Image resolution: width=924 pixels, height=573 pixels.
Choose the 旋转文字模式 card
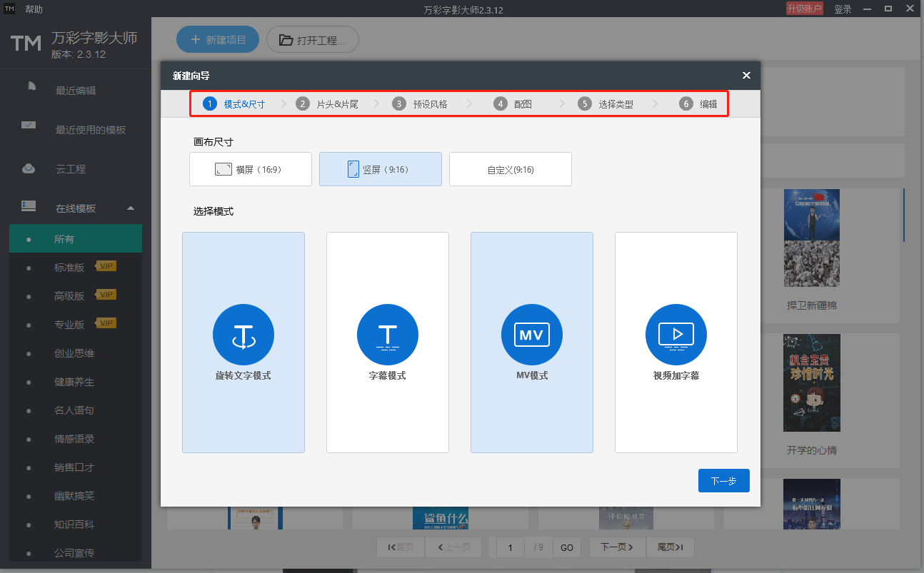click(x=243, y=343)
